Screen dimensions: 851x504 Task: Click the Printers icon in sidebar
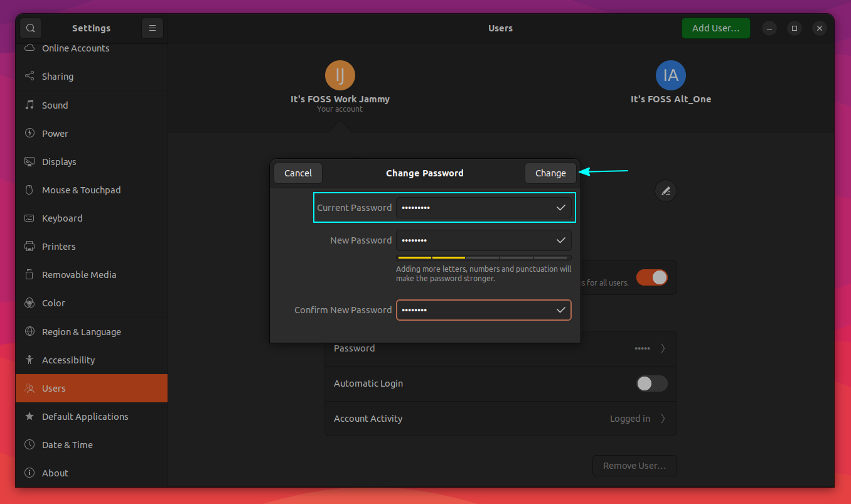pyautogui.click(x=29, y=246)
